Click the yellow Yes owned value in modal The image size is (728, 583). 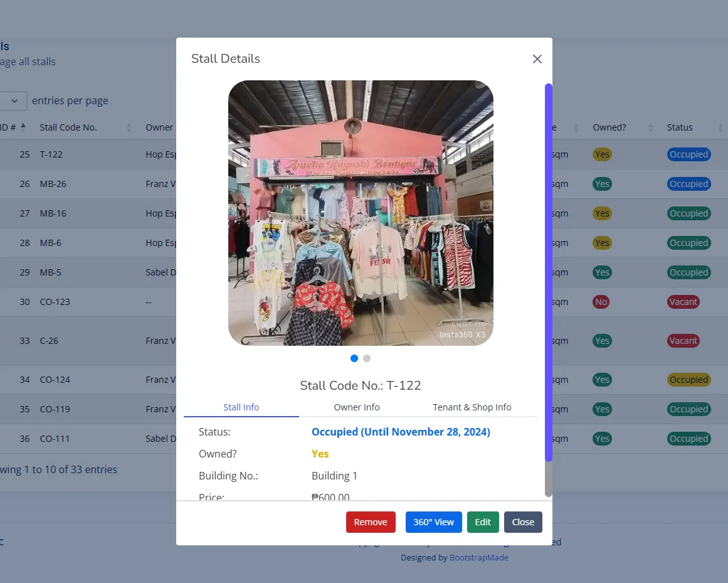coord(320,454)
